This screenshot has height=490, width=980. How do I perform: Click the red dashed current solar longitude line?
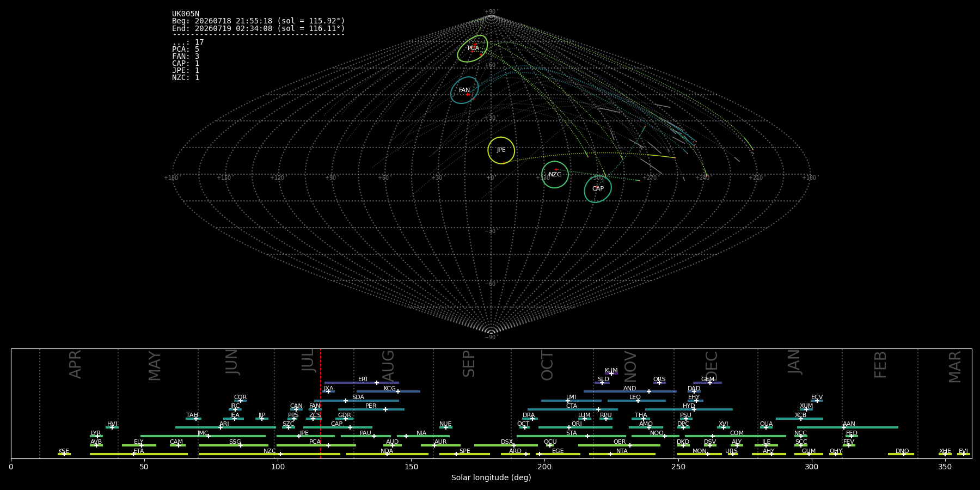pyautogui.click(x=321, y=403)
